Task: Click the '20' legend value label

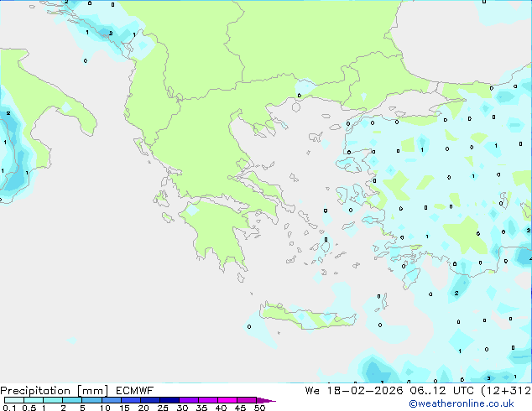Action: coord(143,408)
